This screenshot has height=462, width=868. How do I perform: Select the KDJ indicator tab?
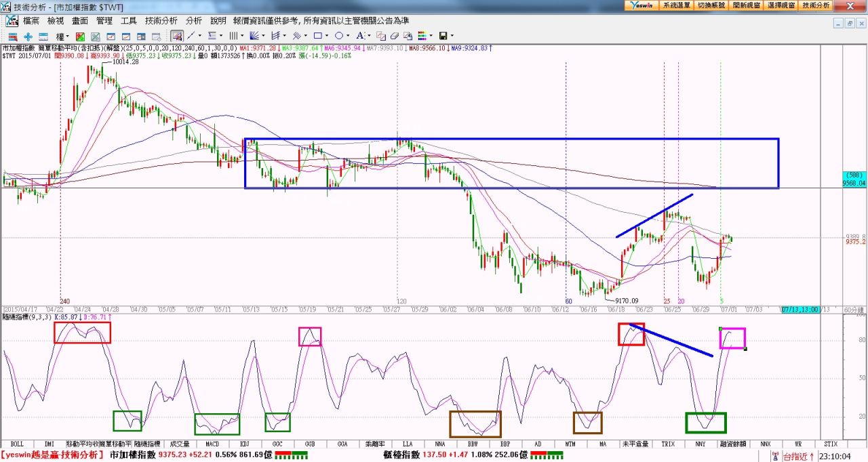tap(245, 444)
